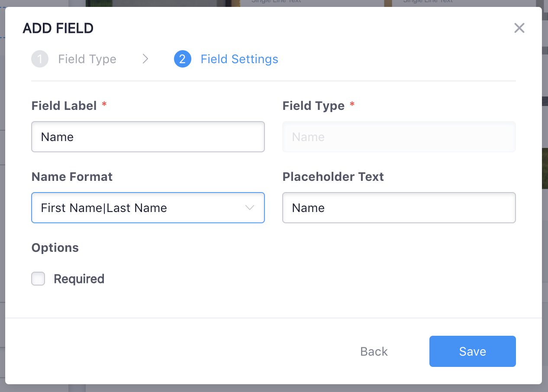
Task: Click the blue step 2 circle
Action: (183, 59)
